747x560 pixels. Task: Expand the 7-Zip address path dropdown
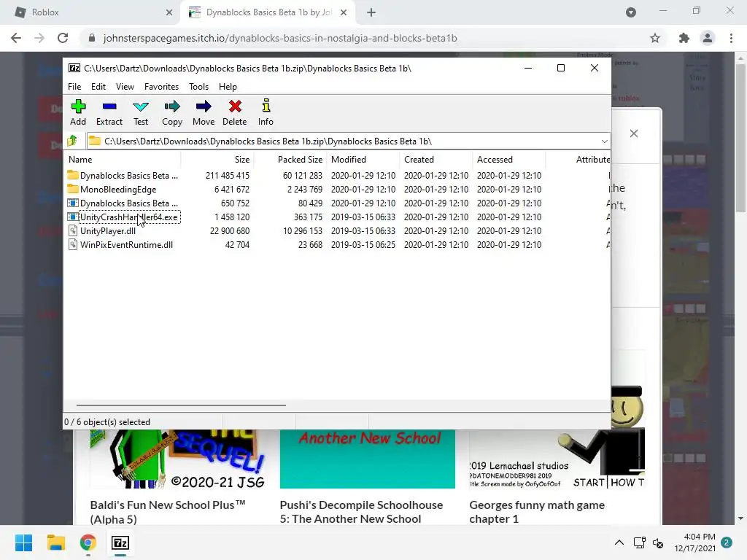point(604,141)
